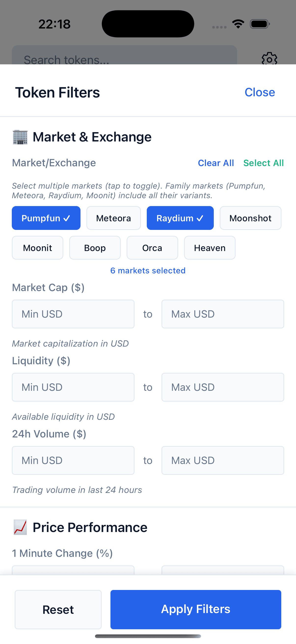Focus Liquidity Max USD field
296x644 pixels.
223,387
